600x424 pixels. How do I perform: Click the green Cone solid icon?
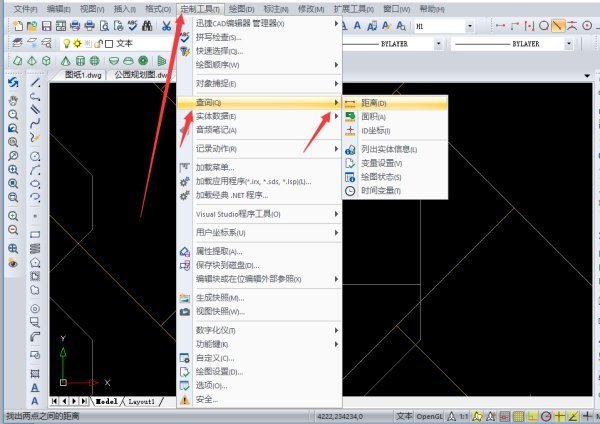click(x=65, y=60)
